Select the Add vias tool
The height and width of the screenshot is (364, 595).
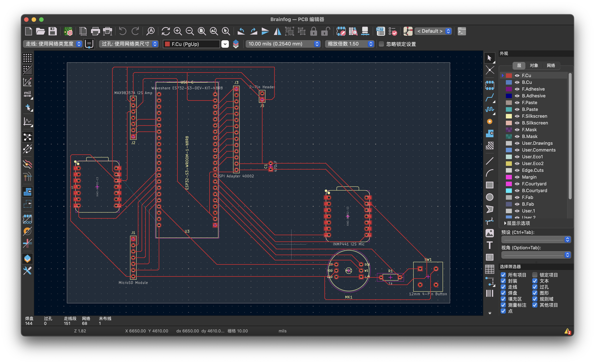[x=490, y=122]
